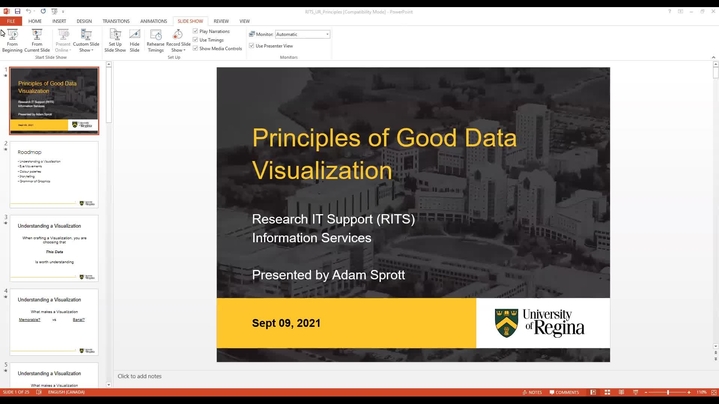Start slideshow From Current Slide
The height and width of the screenshot is (404, 719).
tap(37, 40)
